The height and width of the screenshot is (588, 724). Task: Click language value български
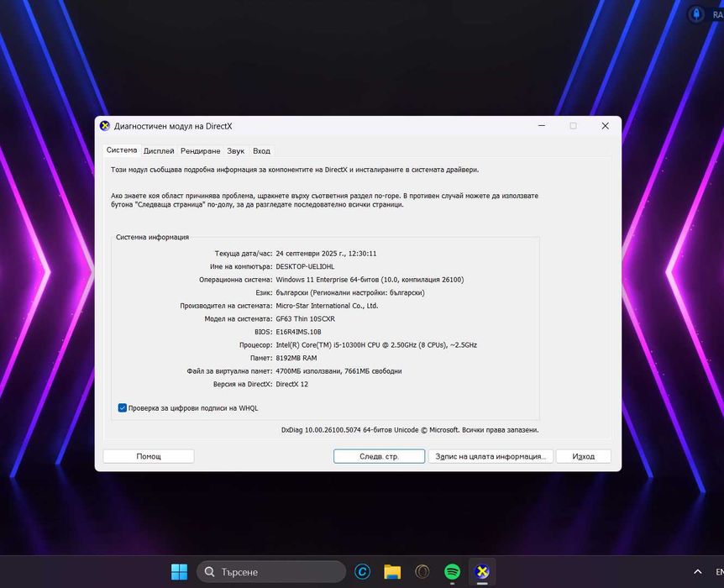click(350, 293)
